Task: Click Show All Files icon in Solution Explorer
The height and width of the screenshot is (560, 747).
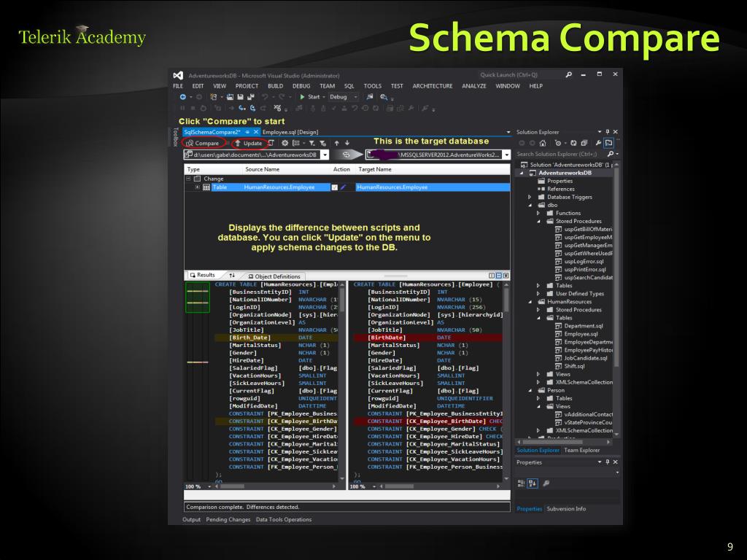Action: [x=584, y=143]
